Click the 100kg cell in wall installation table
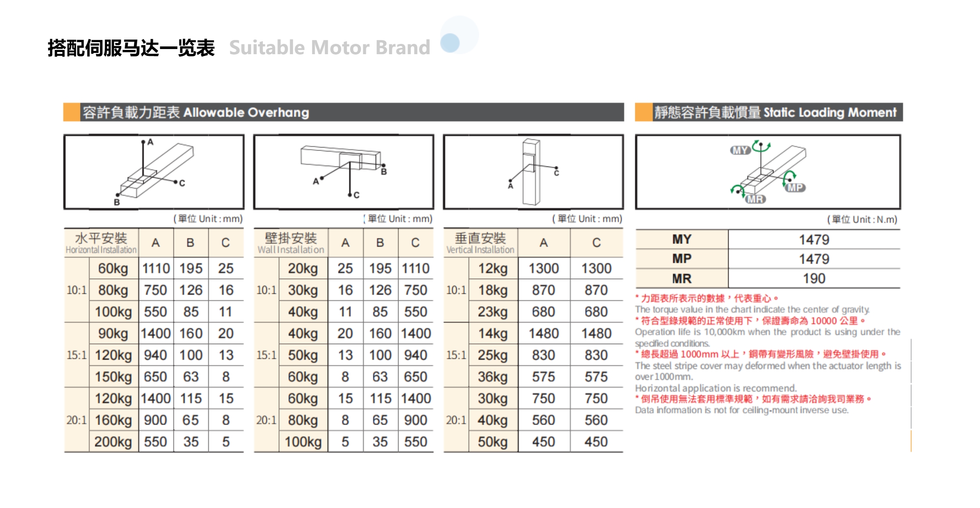Image resolution: width=980 pixels, height=508 pixels. pyautogui.click(x=303, y=442)
